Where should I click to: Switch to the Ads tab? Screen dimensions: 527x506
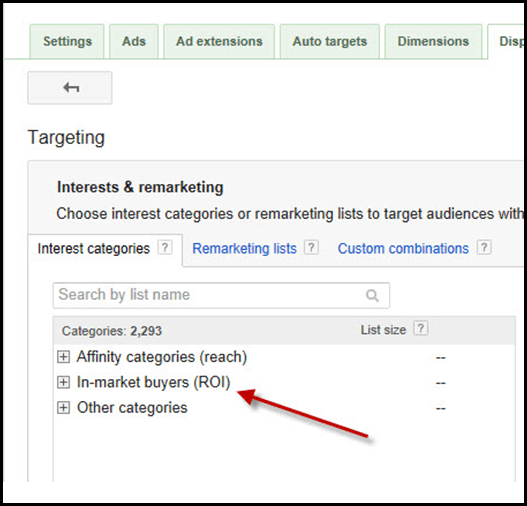(x=134, y=41)
